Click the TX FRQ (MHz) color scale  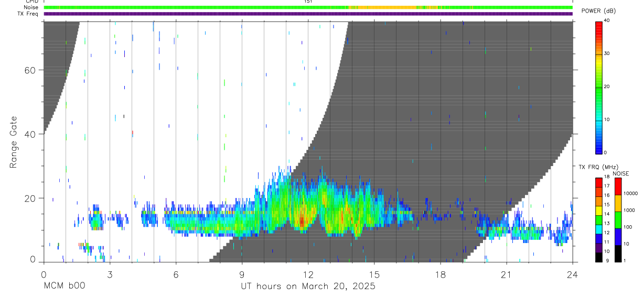(598, 219)
